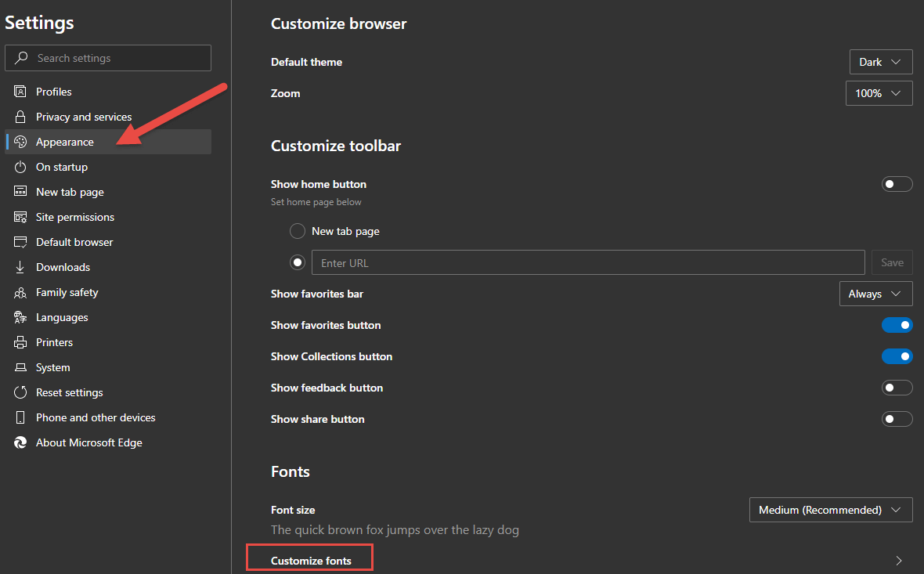Click the Profiles sidebar icon
This screenshot has height=574, width=924.
[x=20, y=92]
